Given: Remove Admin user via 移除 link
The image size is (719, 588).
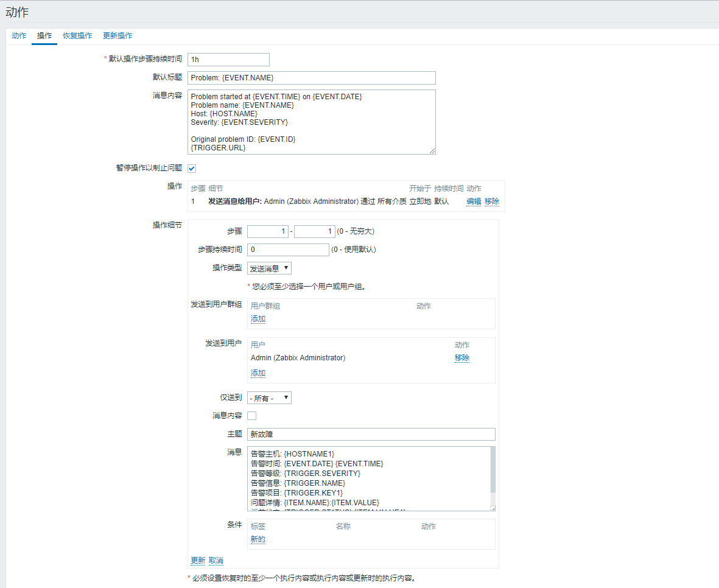Looking at the screenshot, I should (x=462, y=358).
